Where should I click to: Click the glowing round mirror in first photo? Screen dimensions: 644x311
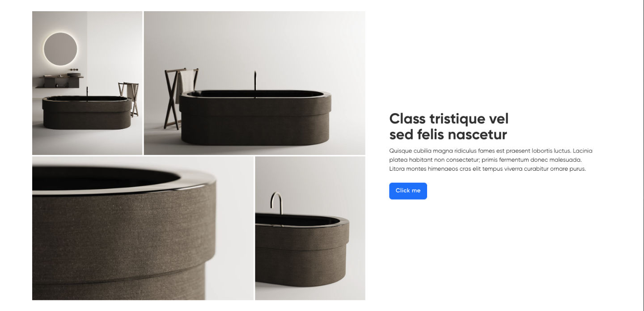pos(60,49)
